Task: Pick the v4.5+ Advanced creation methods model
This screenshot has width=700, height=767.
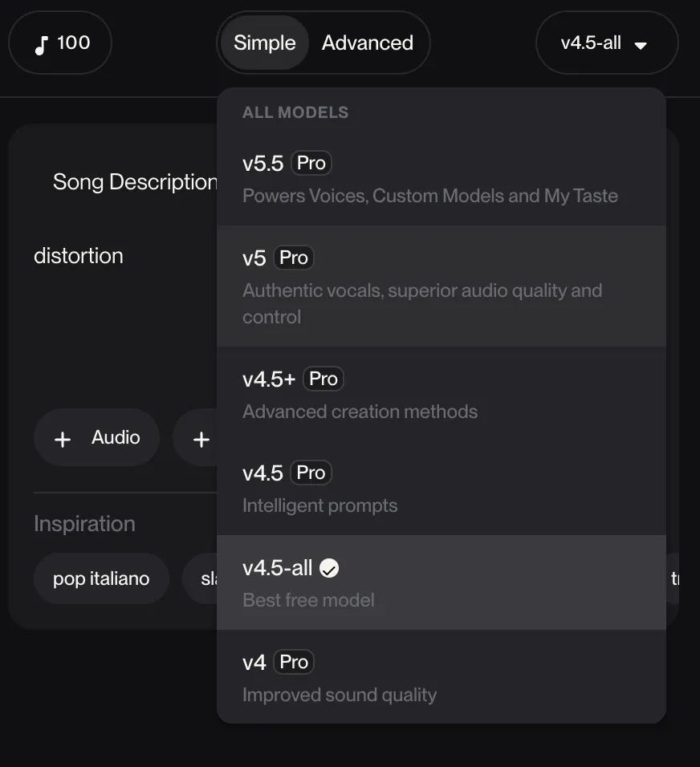Action: click(441, 394)
